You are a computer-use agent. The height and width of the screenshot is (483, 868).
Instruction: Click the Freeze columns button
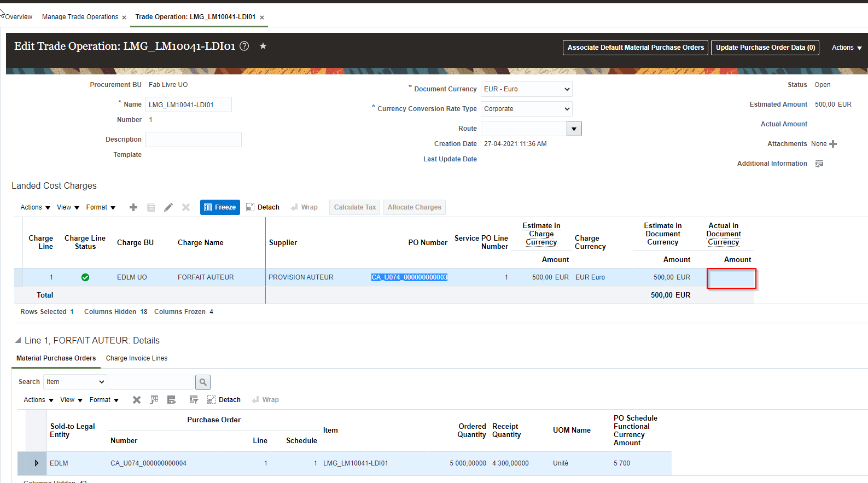coord(220,207)
